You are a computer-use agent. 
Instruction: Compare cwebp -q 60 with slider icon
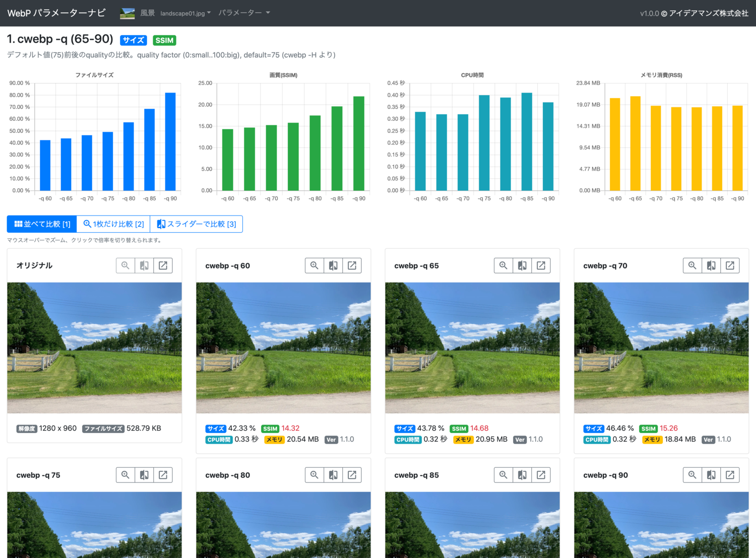tap(333, 265)
